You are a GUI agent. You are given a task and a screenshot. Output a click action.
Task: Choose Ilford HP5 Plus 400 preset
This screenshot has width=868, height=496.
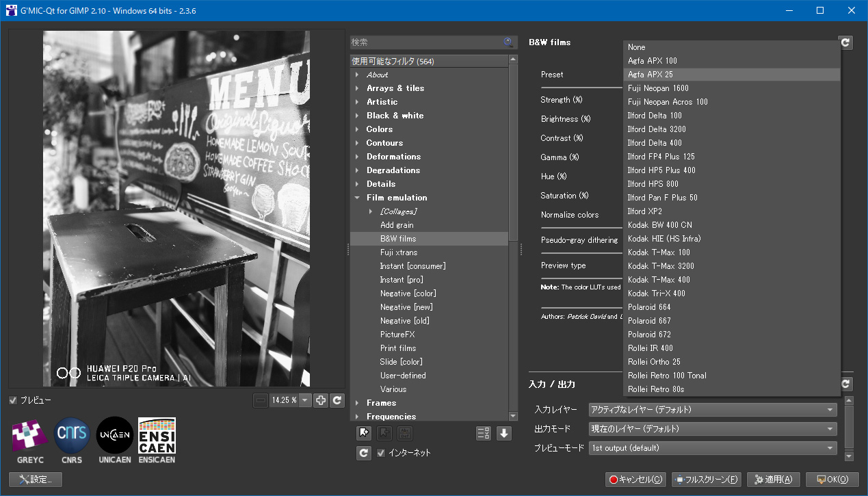click(731, 170)
